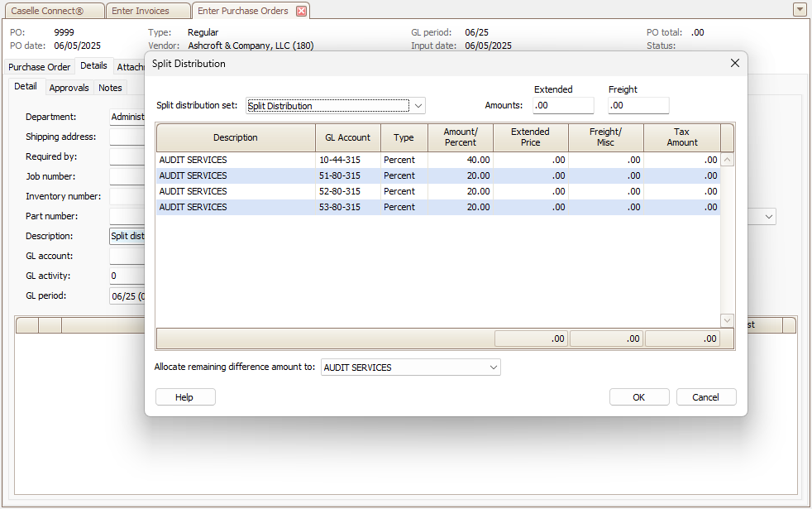This screenshot has width=812, height=509.
Task: Close the Enter Purchase Orders tab
Action: coord(301,11)
